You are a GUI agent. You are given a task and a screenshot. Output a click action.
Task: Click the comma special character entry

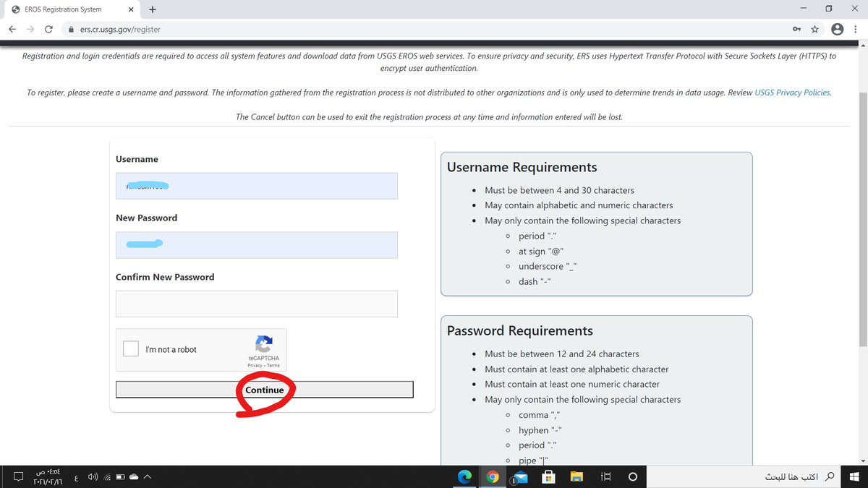point(540,415)
